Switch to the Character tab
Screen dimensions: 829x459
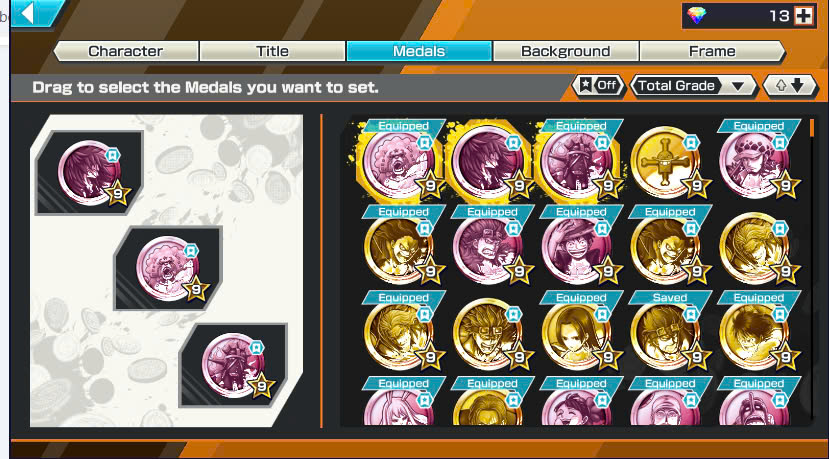coord(126,51)
